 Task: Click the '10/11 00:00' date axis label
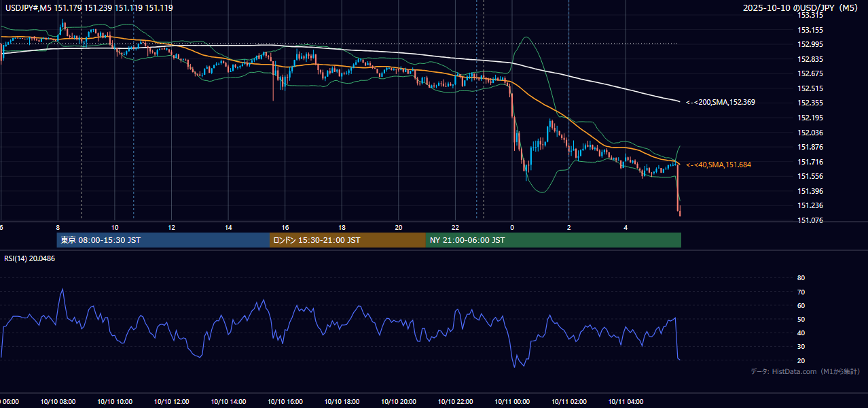(512, 402)
